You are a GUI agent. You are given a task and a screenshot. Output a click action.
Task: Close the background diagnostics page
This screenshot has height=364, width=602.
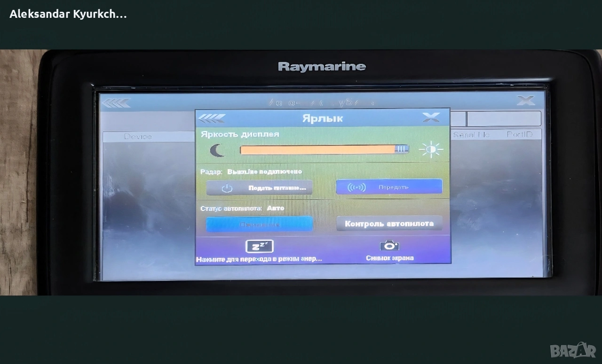(x=525, y=101)
